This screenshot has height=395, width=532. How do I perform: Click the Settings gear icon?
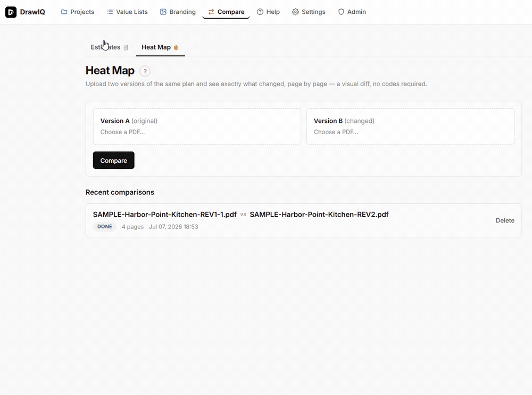click(x=295, y=12)
